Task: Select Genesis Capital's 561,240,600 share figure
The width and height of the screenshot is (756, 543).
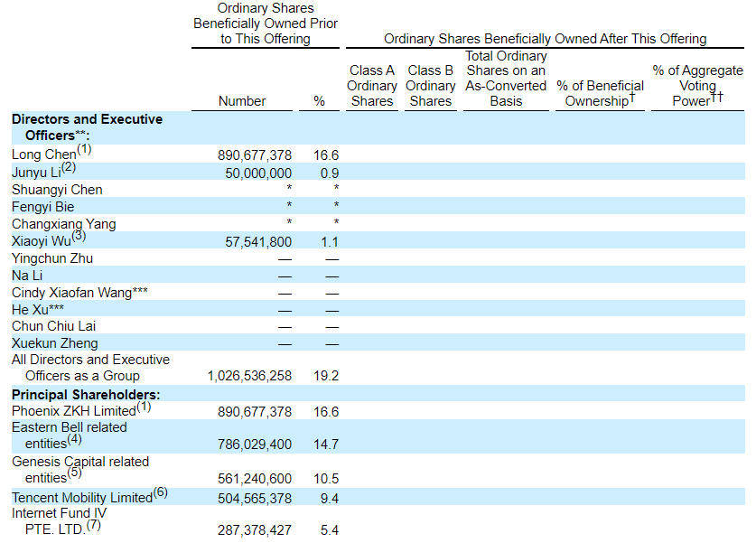Action: pyautogui.click(x=255, y=479)
